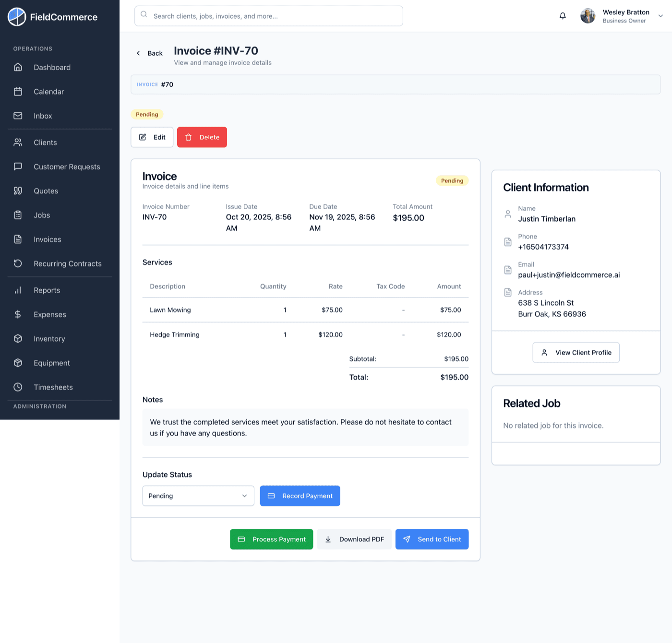Click View Client Profile
The height and width of the screenshot is (643, 672).
click(576, 352)
